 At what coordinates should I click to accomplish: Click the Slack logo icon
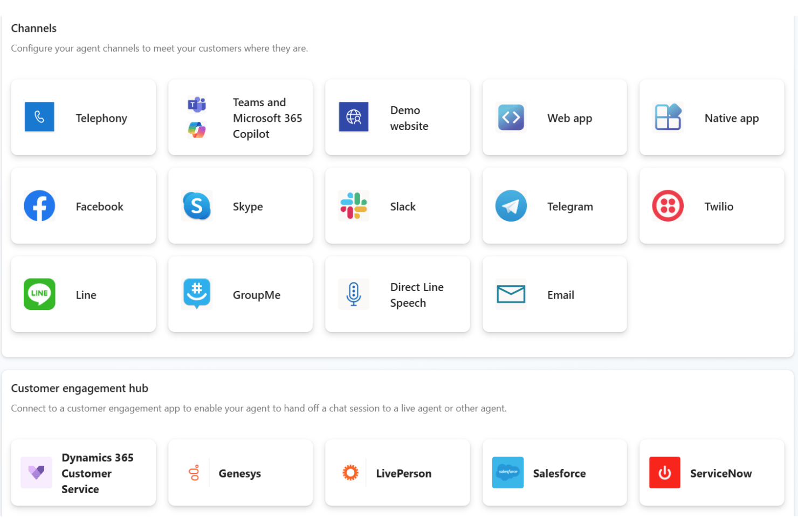point(354,205)
